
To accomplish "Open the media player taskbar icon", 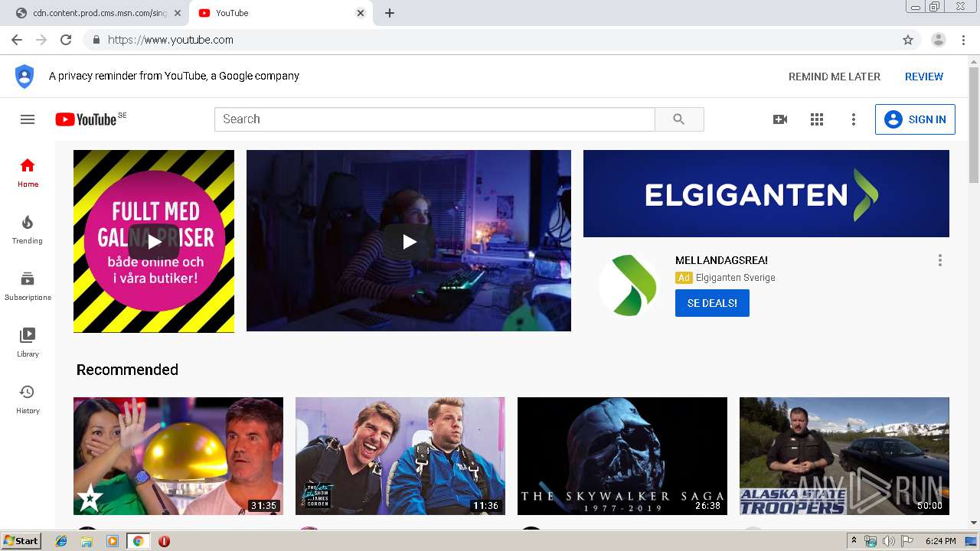I will [x=113, y=541].
